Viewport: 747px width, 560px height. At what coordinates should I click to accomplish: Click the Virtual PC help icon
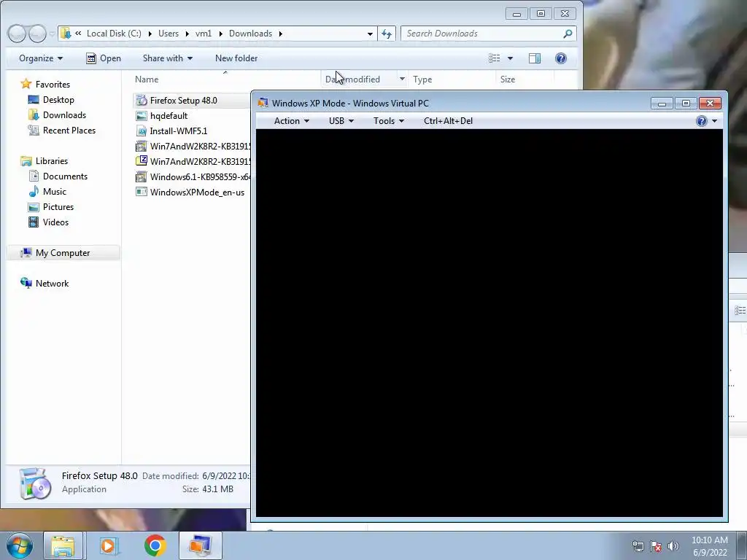701,121
